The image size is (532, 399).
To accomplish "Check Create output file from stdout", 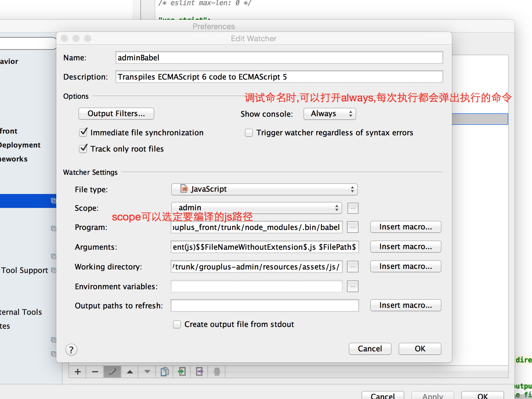I will tap(177, 324).
